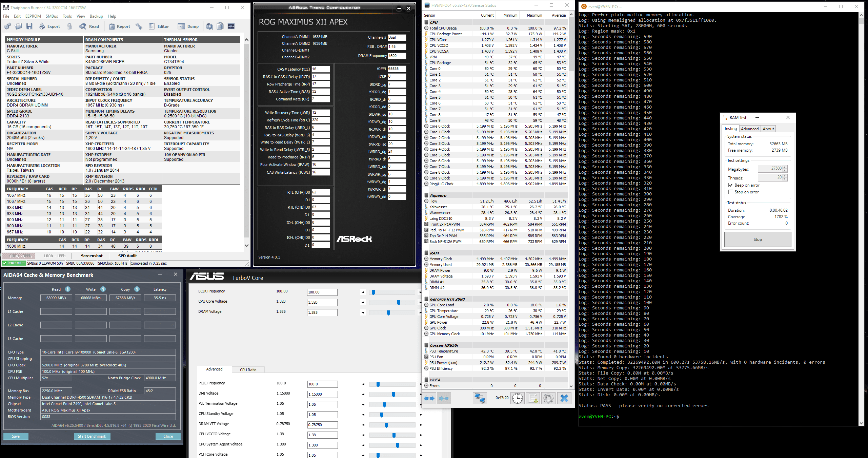Toggle Beep on error checkbox in RAM Test
Image resolution: width=868 pixels, height=458 pixels.
[x=731, y=185]
